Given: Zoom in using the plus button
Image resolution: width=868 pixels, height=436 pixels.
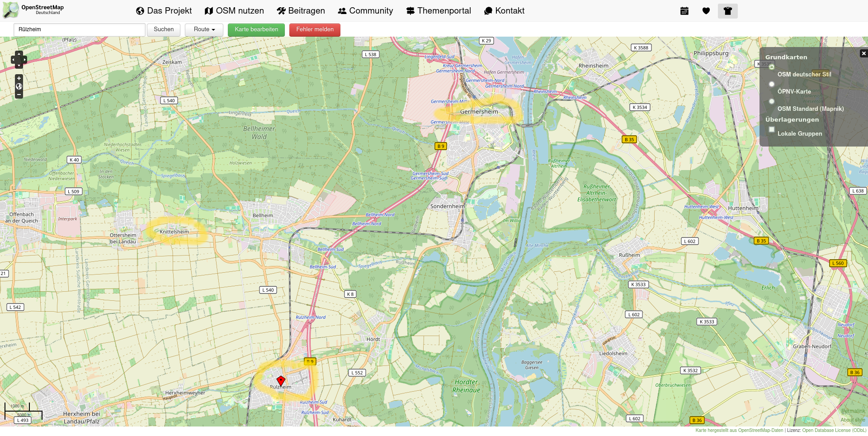Looking at the screenshot, I should click(19, 78).
